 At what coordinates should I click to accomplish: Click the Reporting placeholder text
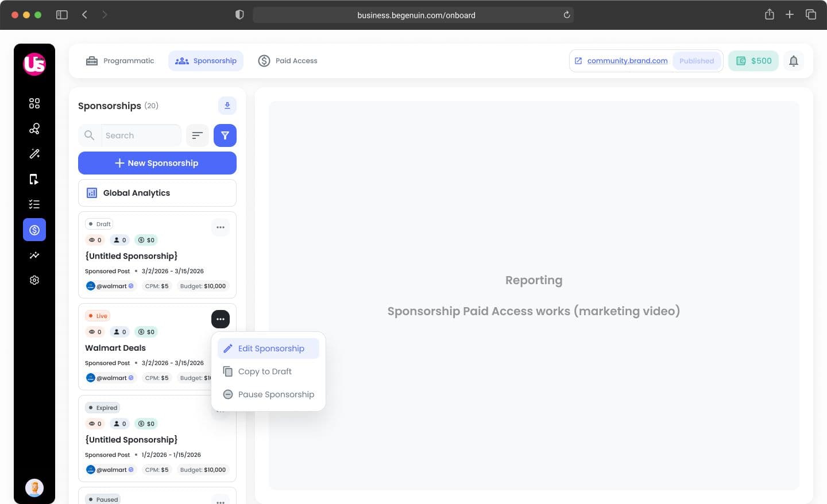point(534,280)
